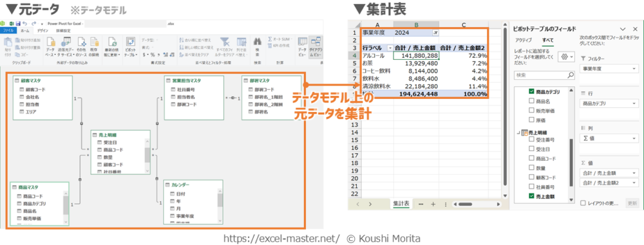644x245 pixels.
Task: Open the デザイン ribbon tab
Action: click(43, 30)
